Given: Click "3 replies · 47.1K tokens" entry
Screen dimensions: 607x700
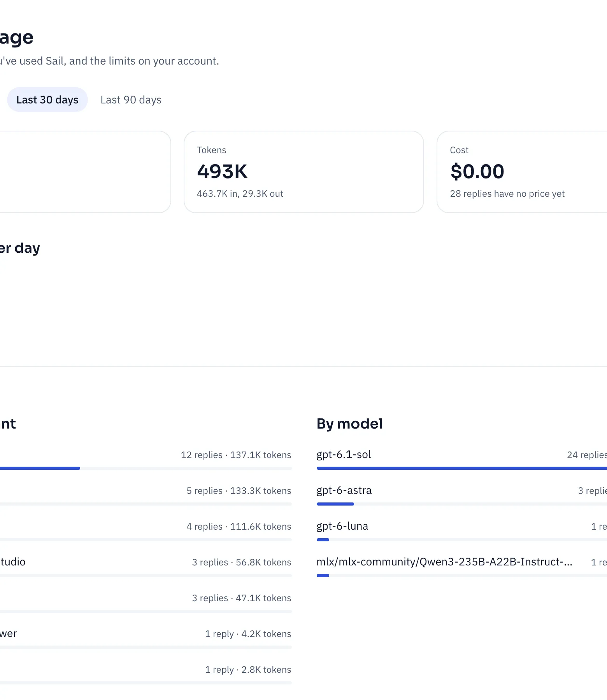Looking at the screenshot, I should pyautogui.click(x=242, y=598).
